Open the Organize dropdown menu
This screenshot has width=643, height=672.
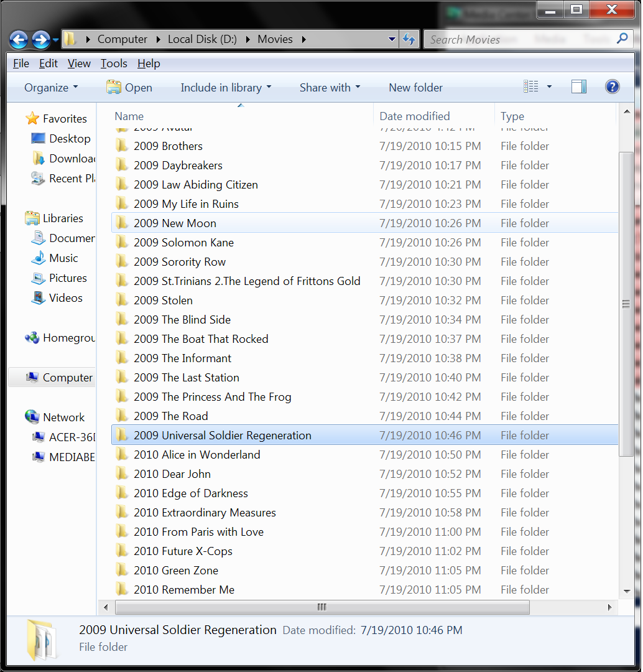[51, 88]
